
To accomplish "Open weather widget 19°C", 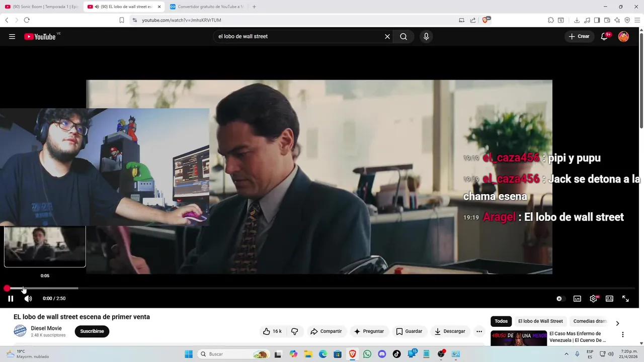I will coord(27,354).
